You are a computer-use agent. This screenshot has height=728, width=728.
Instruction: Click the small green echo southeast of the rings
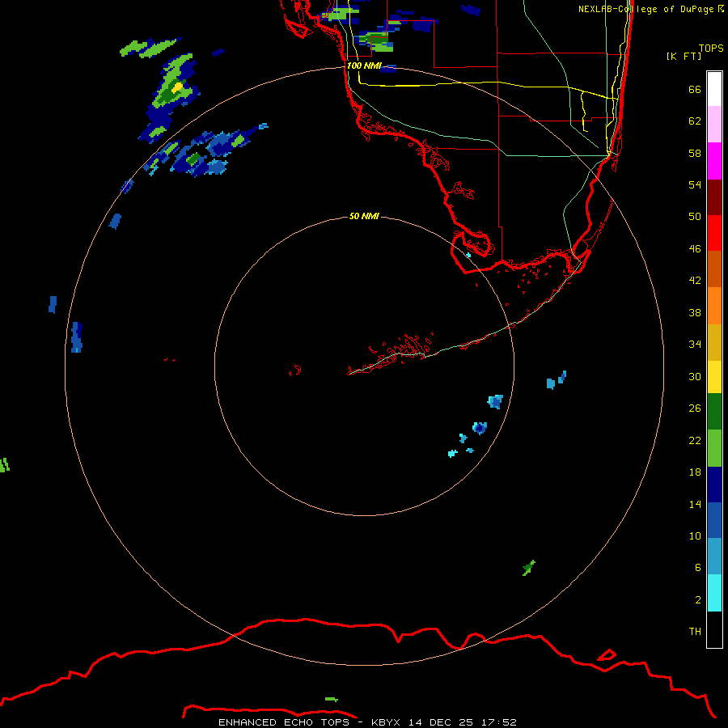coord(528,567)
